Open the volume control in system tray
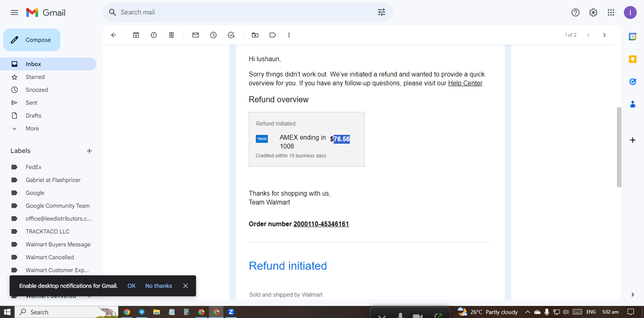Viewport: 644px width, 318px height. tap(566, 312)
